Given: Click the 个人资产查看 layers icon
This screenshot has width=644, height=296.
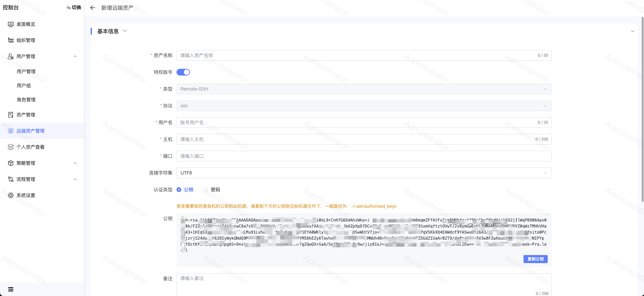Looking at the screenshot, I should pos(11,147).
